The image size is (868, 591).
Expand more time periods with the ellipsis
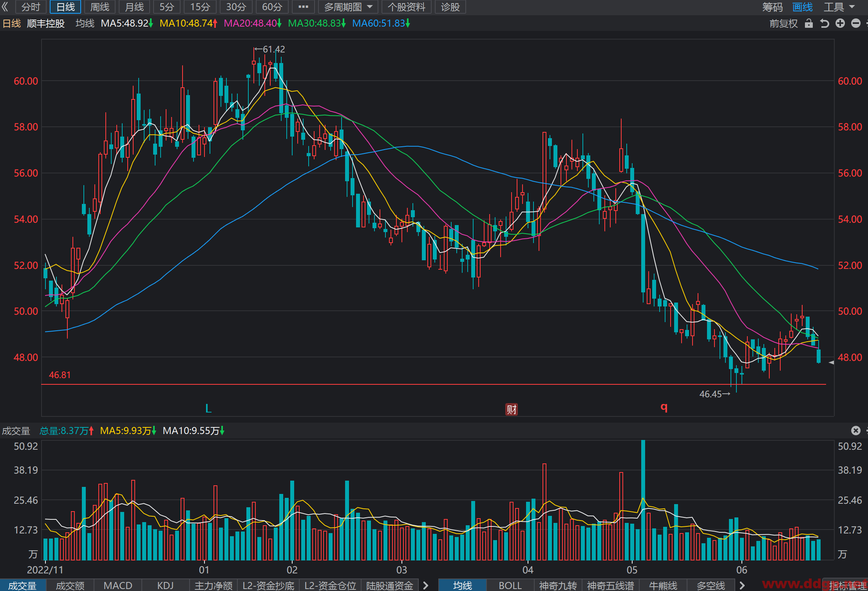(303, 7)
